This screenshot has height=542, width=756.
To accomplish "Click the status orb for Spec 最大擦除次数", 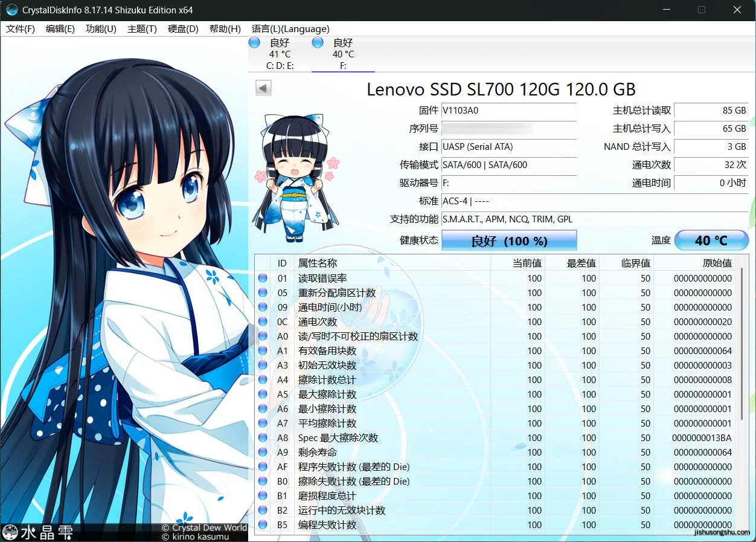I will point(263,437).
